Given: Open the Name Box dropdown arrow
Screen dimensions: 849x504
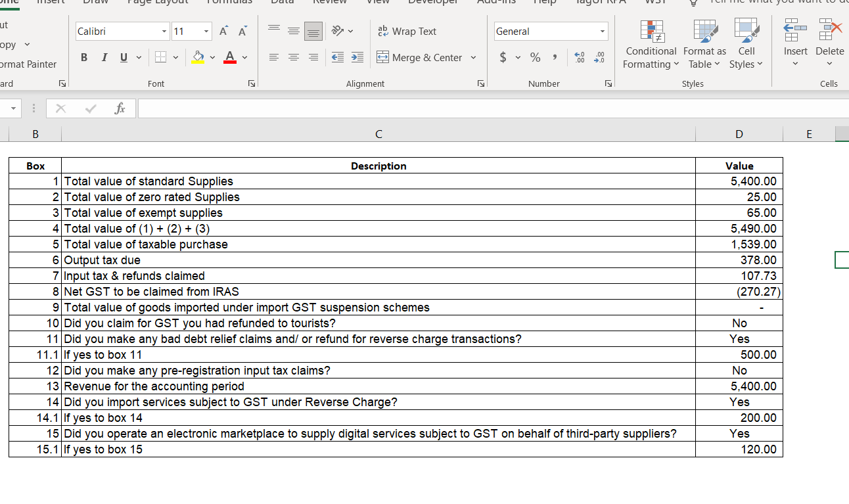Looking at the screenshot, I should [14, 109].
